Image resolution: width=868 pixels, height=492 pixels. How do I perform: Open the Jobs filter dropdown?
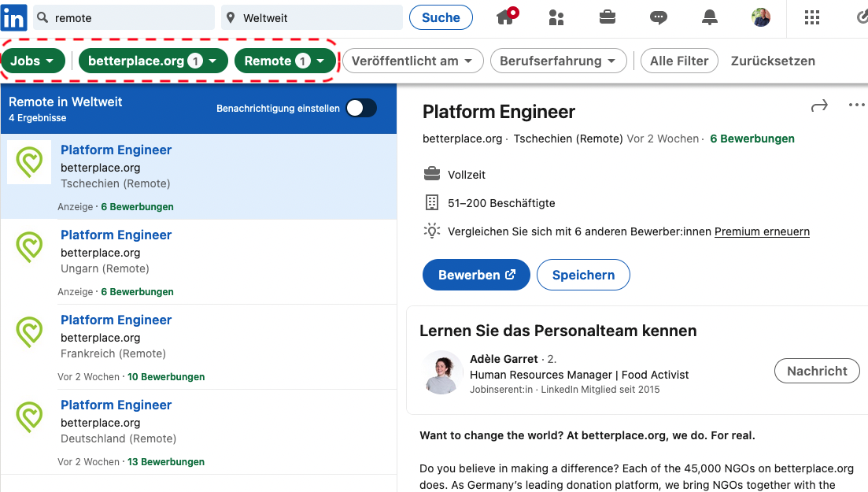coord(33,61)
